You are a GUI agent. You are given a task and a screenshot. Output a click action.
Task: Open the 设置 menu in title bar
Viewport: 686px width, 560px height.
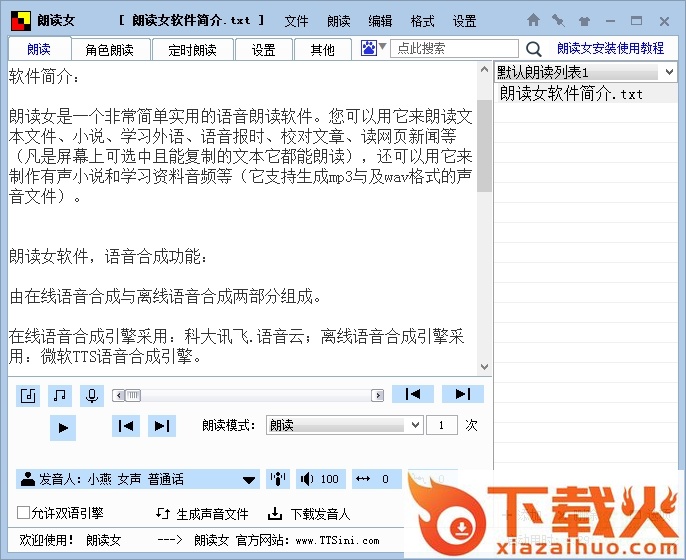coord(464,21)
